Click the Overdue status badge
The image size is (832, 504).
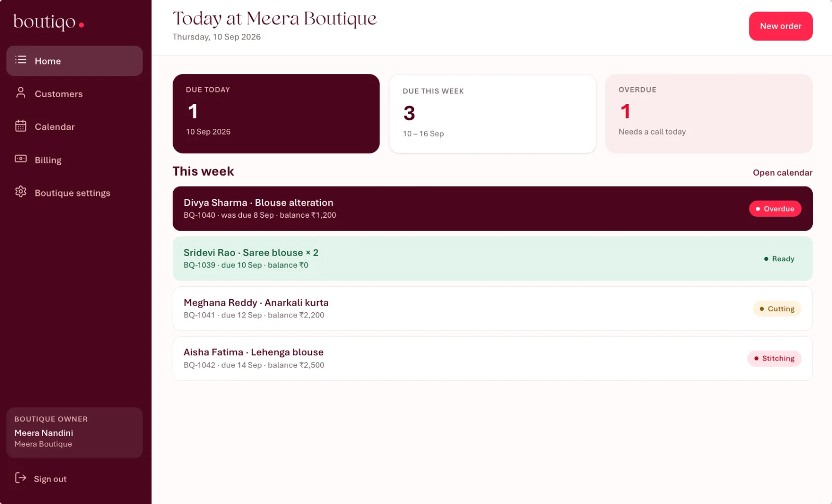pyautogui.click(x=775, y=209)
